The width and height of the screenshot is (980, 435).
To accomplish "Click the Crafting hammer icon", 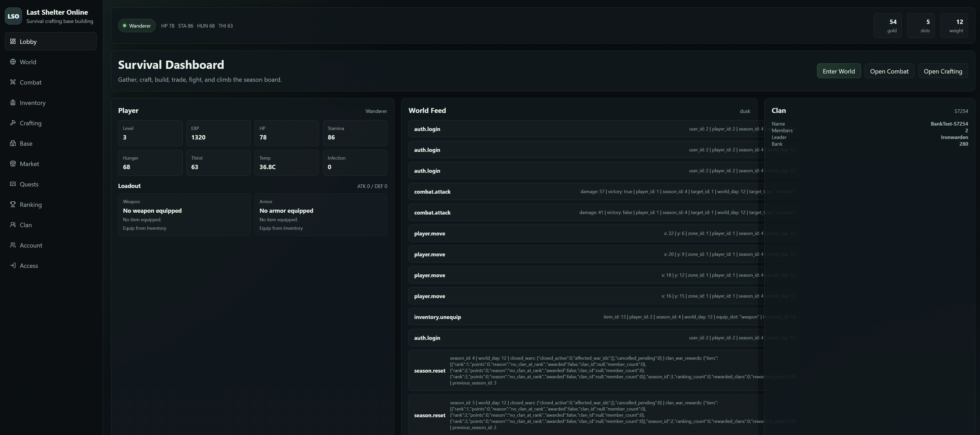I will pos(13,123).
